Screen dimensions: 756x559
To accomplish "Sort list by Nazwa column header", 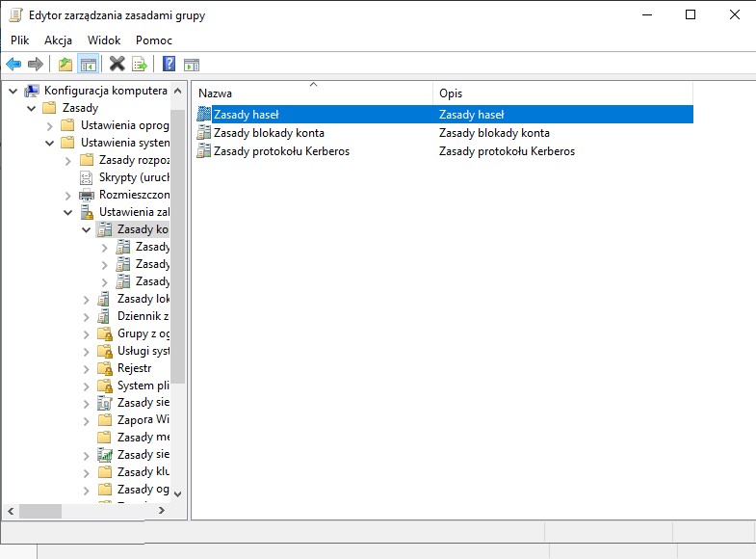I will pyautogui.click(x=312, y=93).
